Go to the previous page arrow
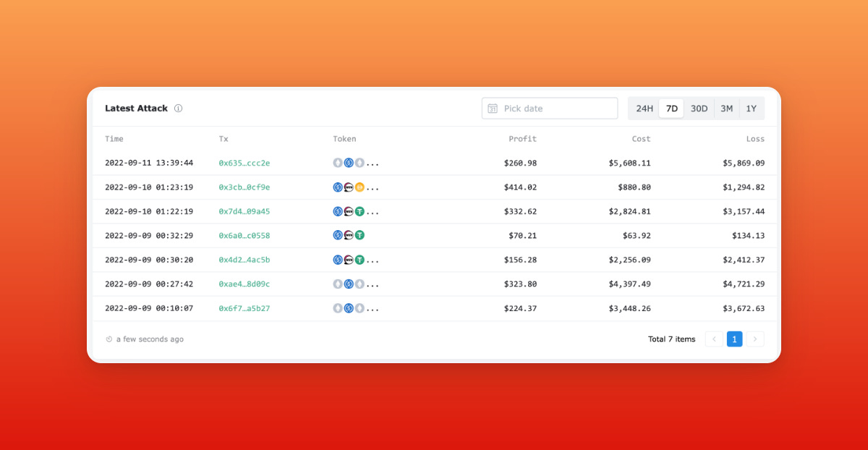The width and height of the screenshot is (868, 450). pos(714,339)
